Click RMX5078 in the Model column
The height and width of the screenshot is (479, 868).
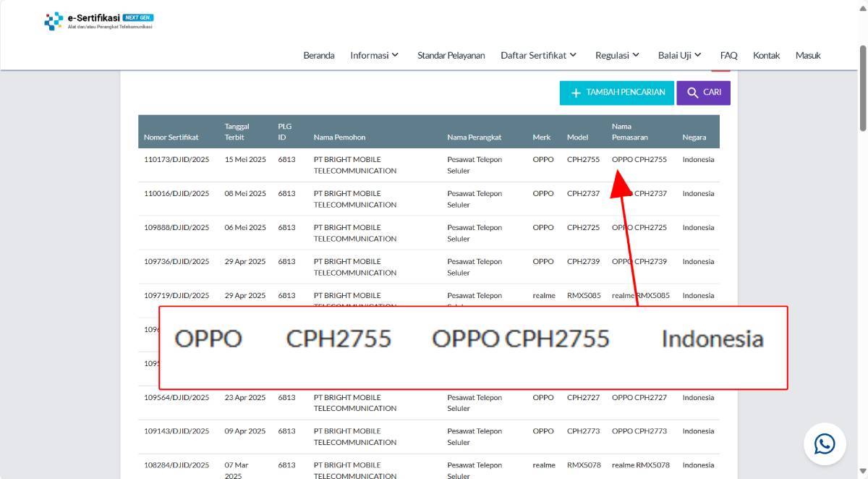tap(584, 465)
